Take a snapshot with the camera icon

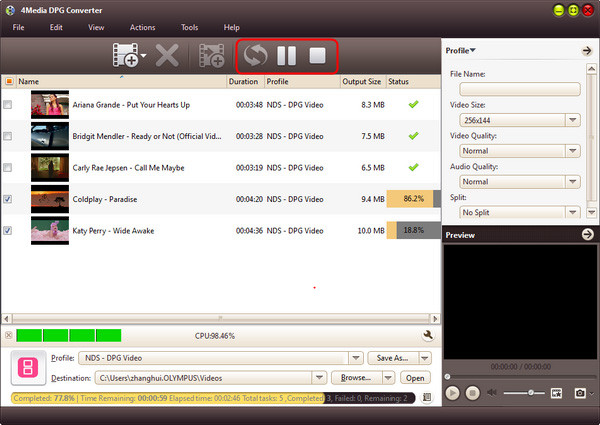[579, 393]
